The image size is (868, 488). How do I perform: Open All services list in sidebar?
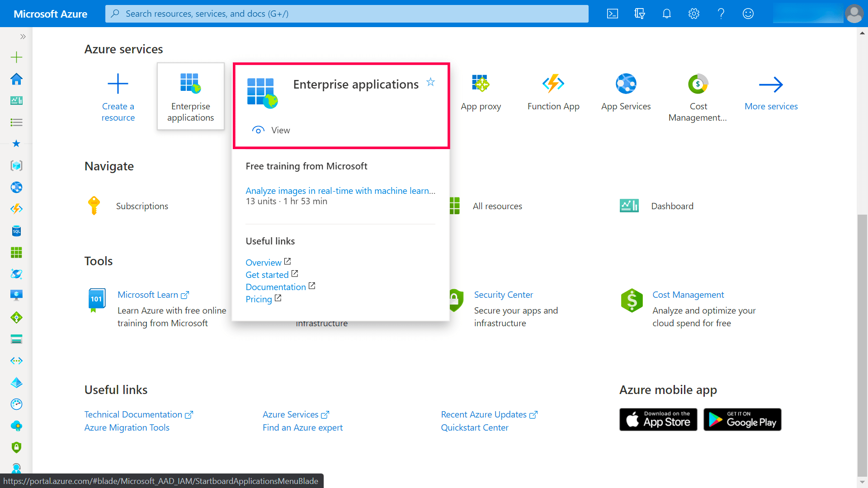pos(16,122)
